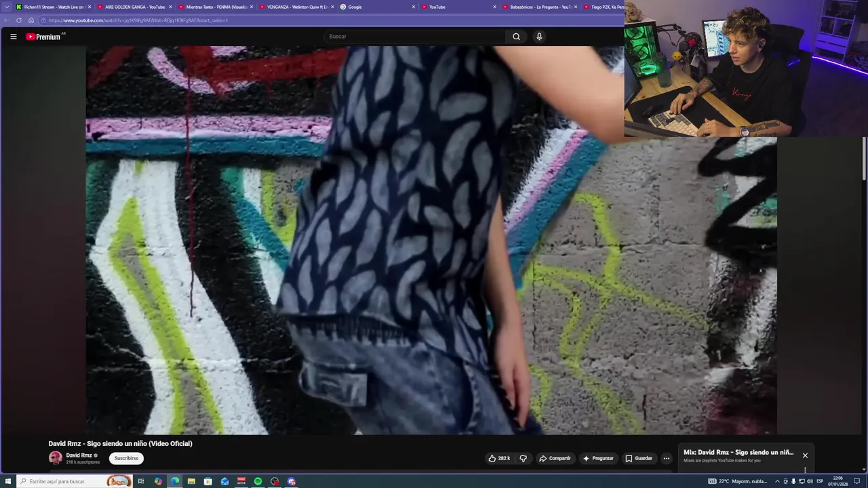The height and width of the screenshot is (488, 868).
Task: Open more actions three-dot menu beside Guardar
Action: point(666,458)
